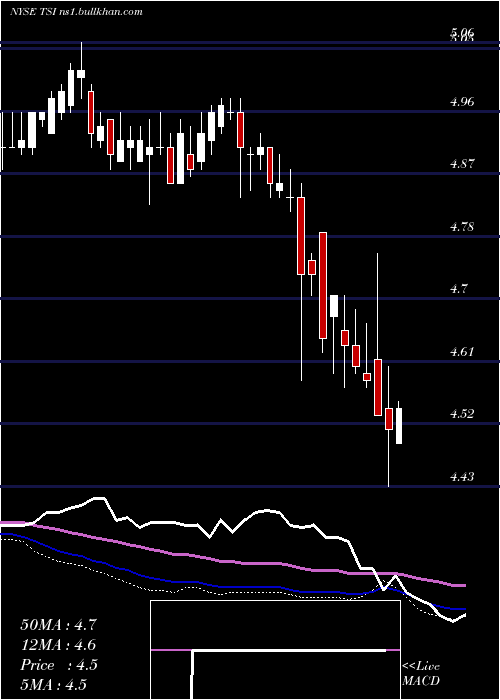The image size is (500, 700).
Task: Click the 50MA : 4.7 legend entry
Action: 58,625
